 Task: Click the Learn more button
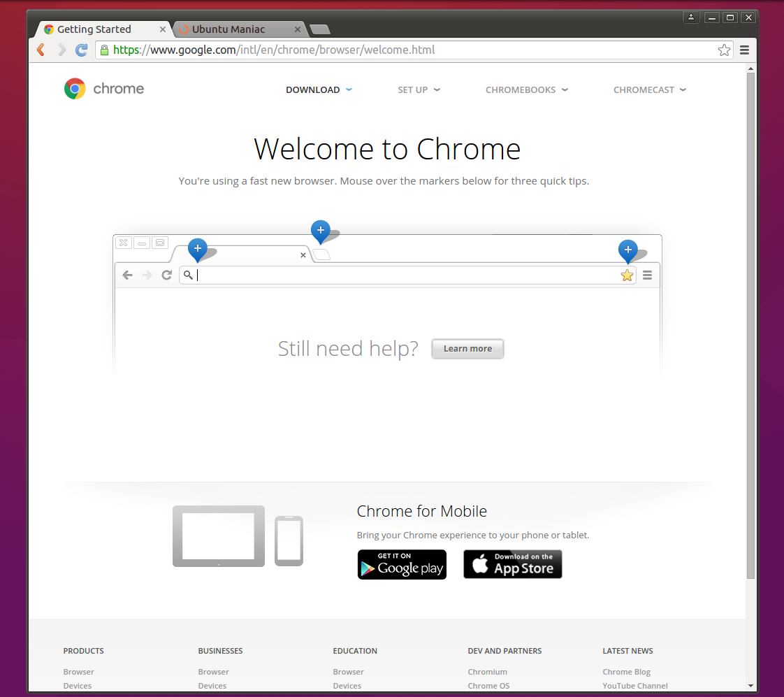click(x=467, y=349)
